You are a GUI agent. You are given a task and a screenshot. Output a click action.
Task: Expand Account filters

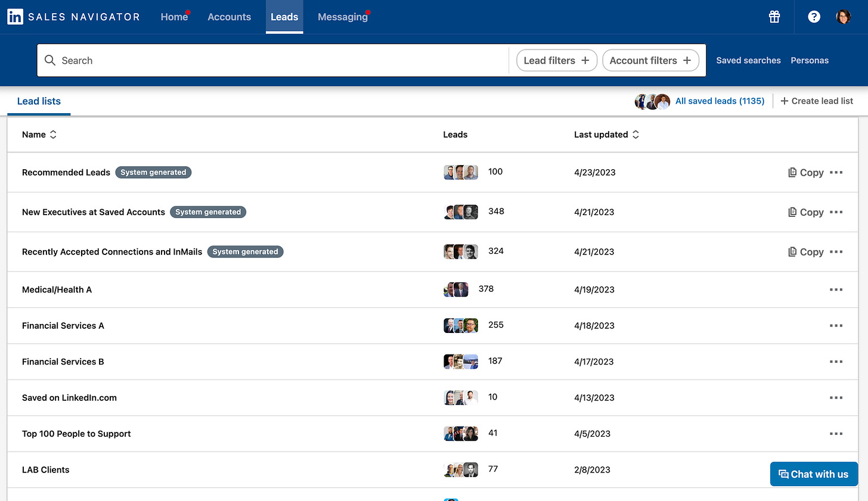[x=650, y=60]
